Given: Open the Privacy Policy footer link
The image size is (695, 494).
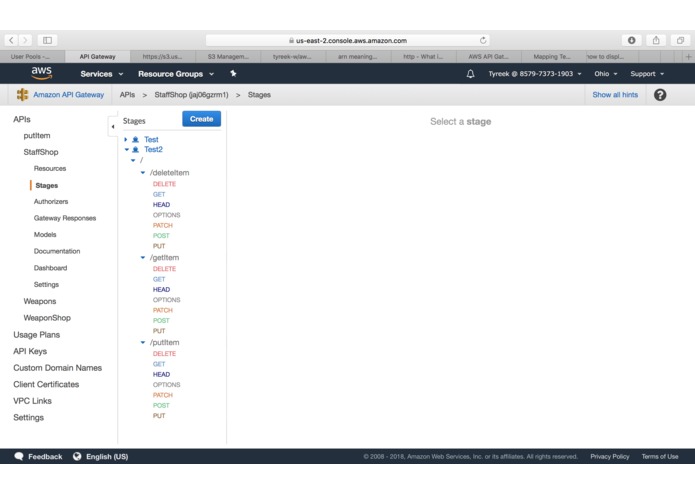Looking at the screenshot, I should 609,456.
